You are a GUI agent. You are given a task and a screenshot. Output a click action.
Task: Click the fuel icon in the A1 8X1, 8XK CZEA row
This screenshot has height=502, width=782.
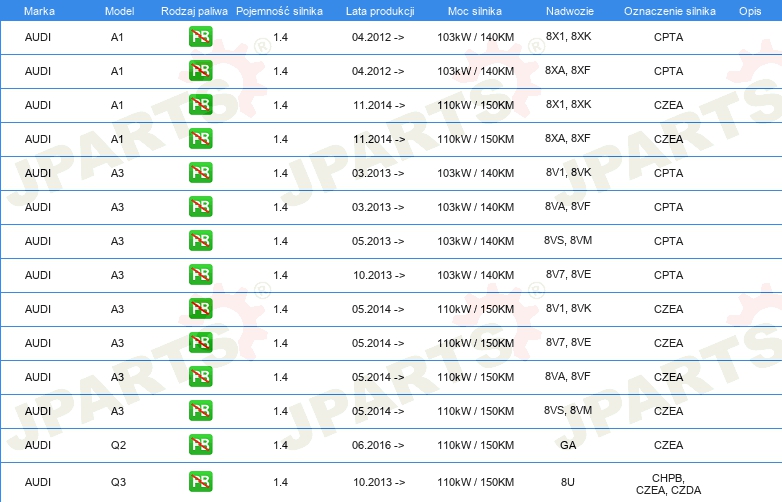tap(200, 105)
